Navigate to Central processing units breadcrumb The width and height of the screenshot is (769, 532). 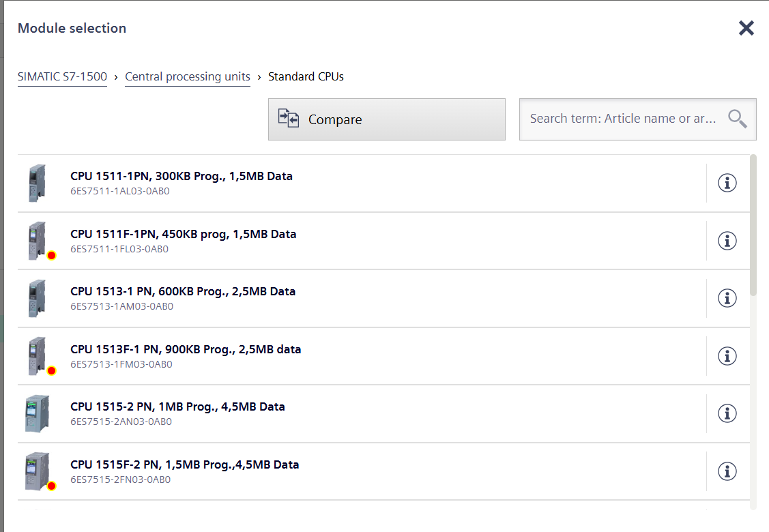[x=188, y=76]
